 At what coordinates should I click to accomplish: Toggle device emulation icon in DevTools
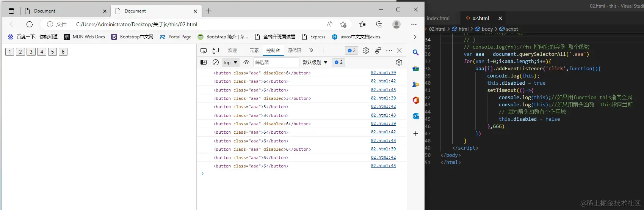(x=216, y=51)
